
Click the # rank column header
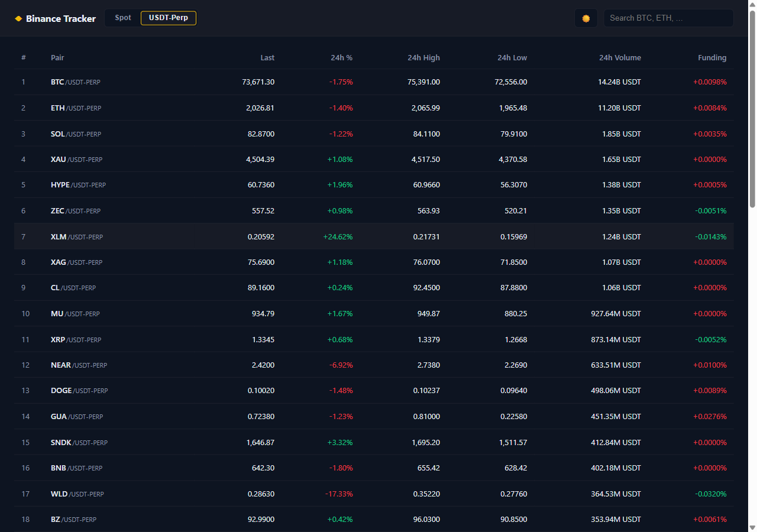(x=24, y=58)
